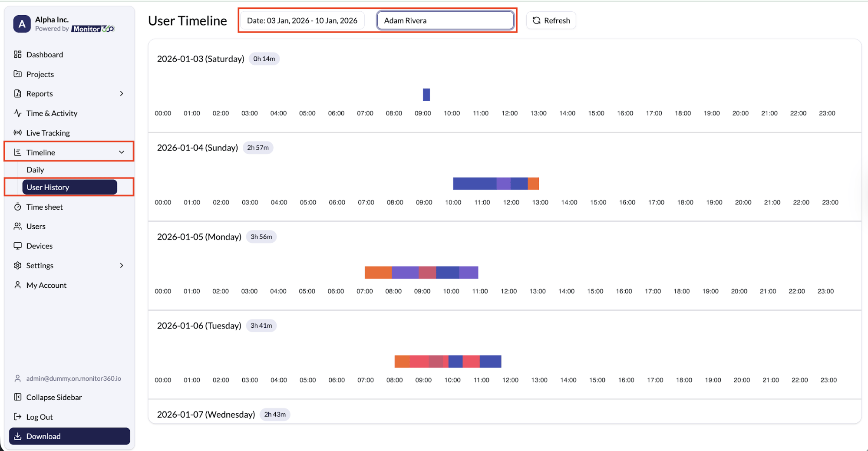The width and height of the screenshot is (868, 451).
Task: Click the Users people icon
Action: [17, 226]
